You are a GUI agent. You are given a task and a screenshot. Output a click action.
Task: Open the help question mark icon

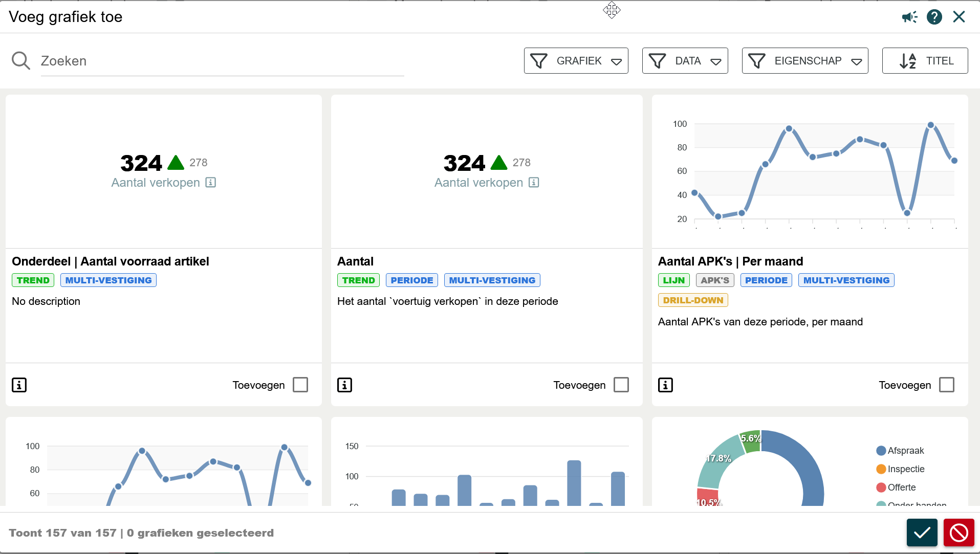pos(934,17)
